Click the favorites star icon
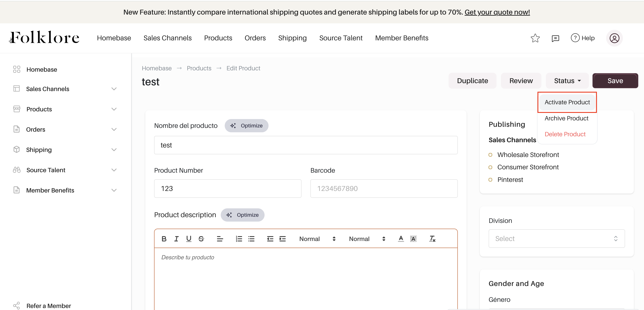The height and width of the screenshot is (310, 644). tap(535, 38)
